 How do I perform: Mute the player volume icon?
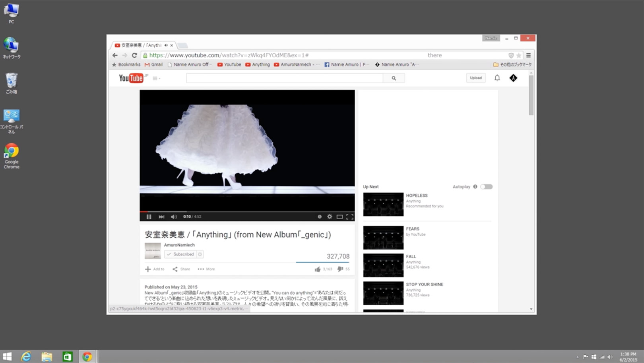174,217
